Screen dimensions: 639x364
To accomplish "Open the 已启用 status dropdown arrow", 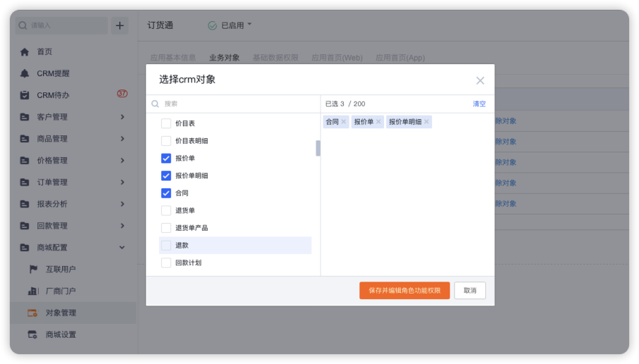I will pyautogui.click(x=249, y=25).
